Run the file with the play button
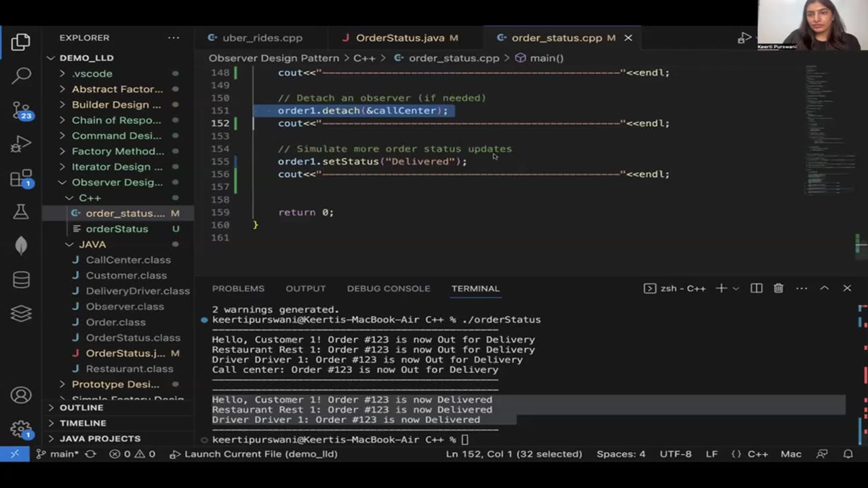868x488 pixels. [744, 38]
